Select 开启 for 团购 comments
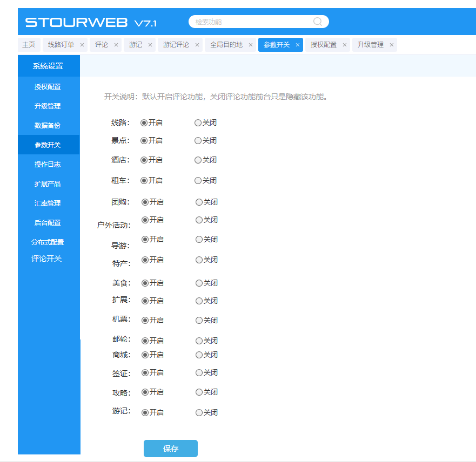 tap(145, 202)
